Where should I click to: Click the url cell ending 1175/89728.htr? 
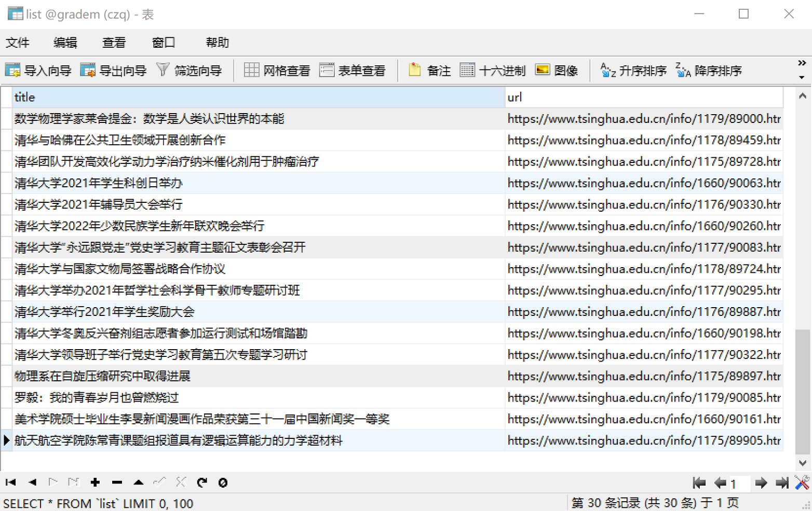click(x=644, y=162)
